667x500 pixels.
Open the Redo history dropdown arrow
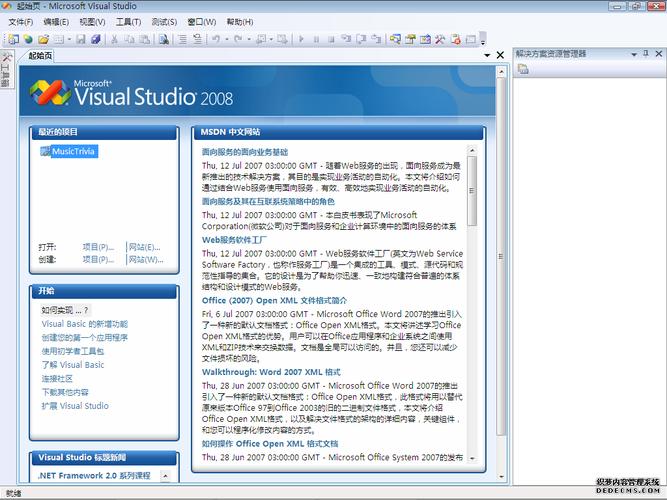click(248, 39)
